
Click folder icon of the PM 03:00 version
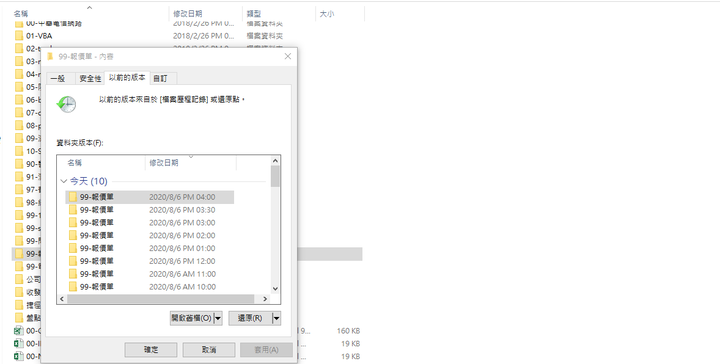[x=73, y=223]
